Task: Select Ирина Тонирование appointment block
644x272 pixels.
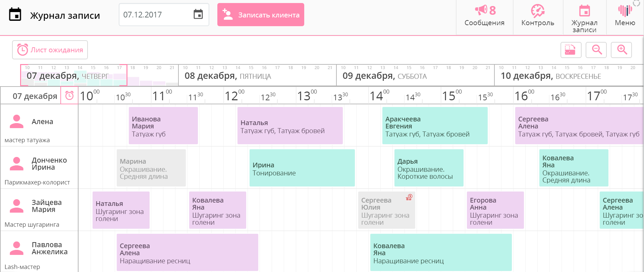Action: click(302, 168)
